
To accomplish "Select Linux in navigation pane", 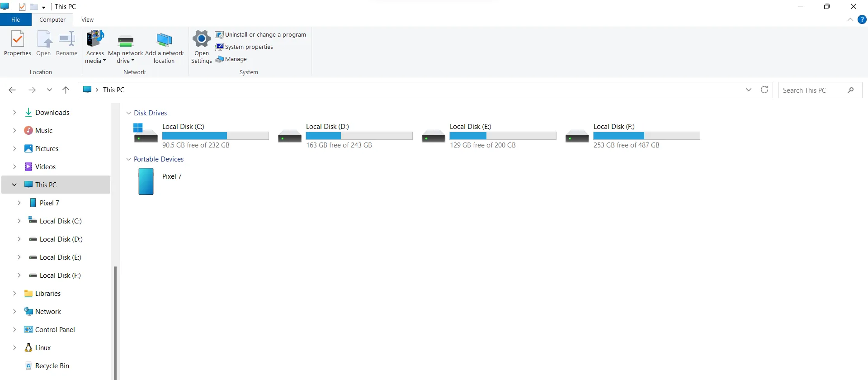I will click(38, 347).
